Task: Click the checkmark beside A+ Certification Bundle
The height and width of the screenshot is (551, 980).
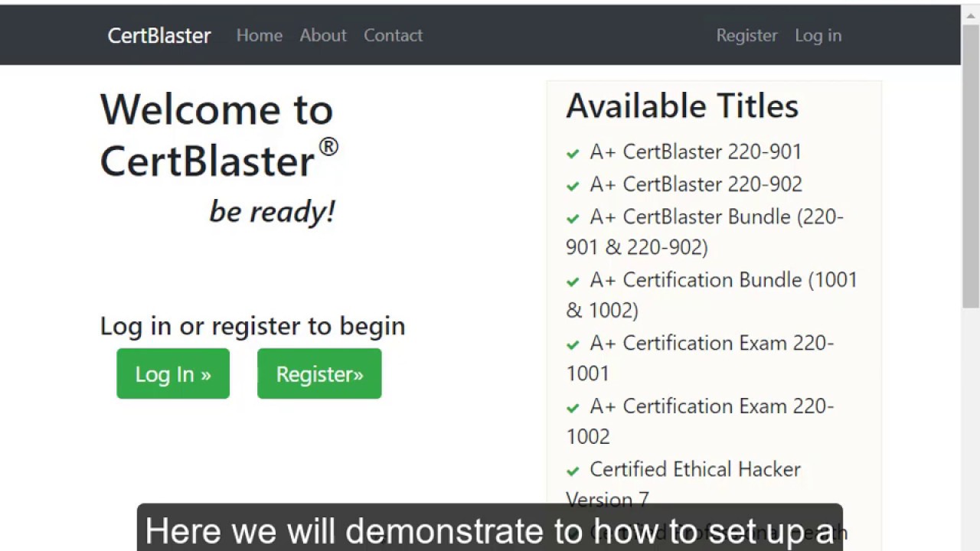Action: [x=573, y=282]
